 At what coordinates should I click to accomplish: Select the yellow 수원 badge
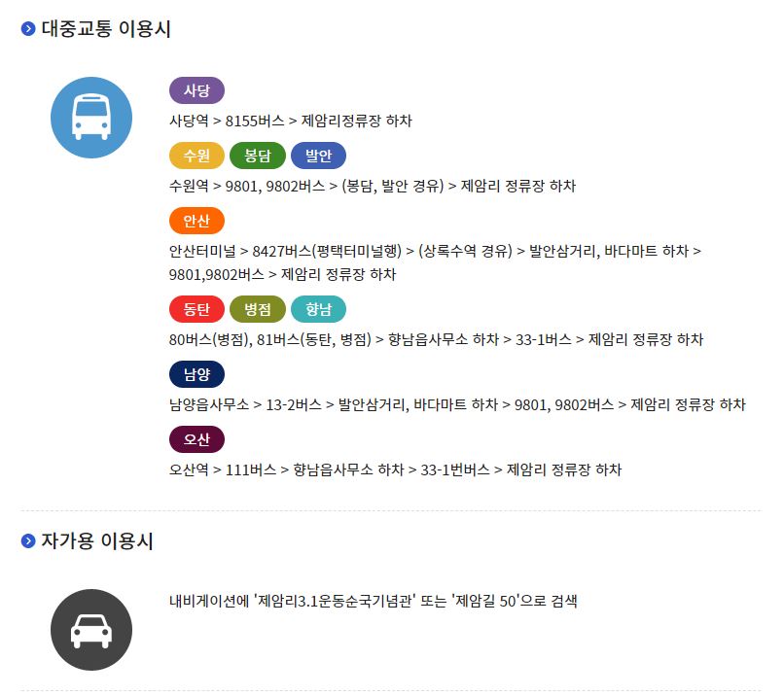coord(196,156)
